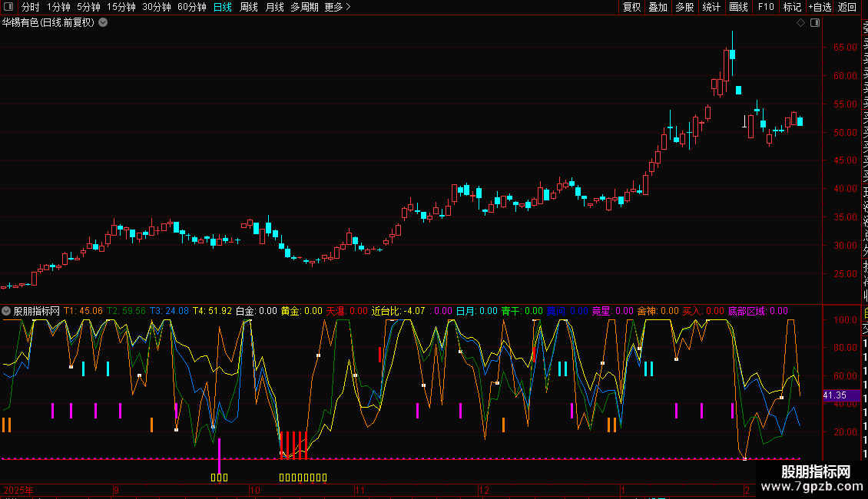The width and height of the screenshot is (868, 499).
Task: Open the 标记 marker tool
Action: [792, 7]
